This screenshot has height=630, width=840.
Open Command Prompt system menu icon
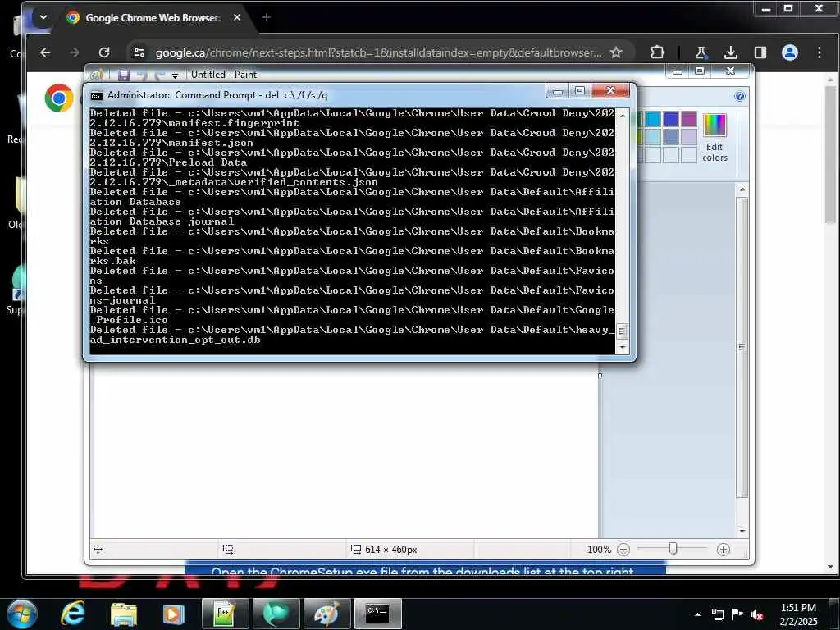coord(97,96)
